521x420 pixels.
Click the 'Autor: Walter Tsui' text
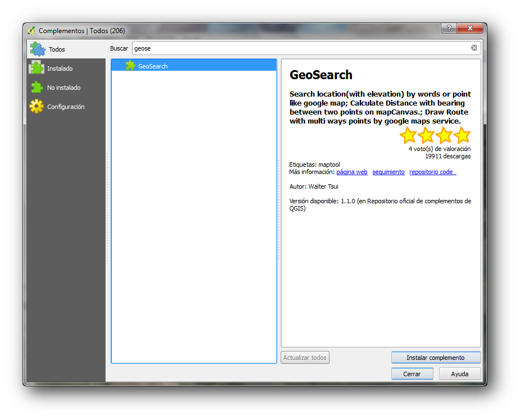[314, 186]
